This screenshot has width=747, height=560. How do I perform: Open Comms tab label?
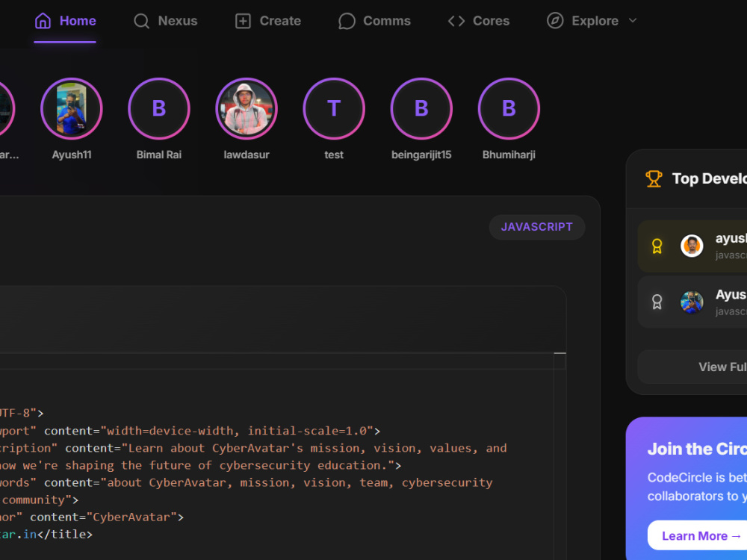point(387,21)
